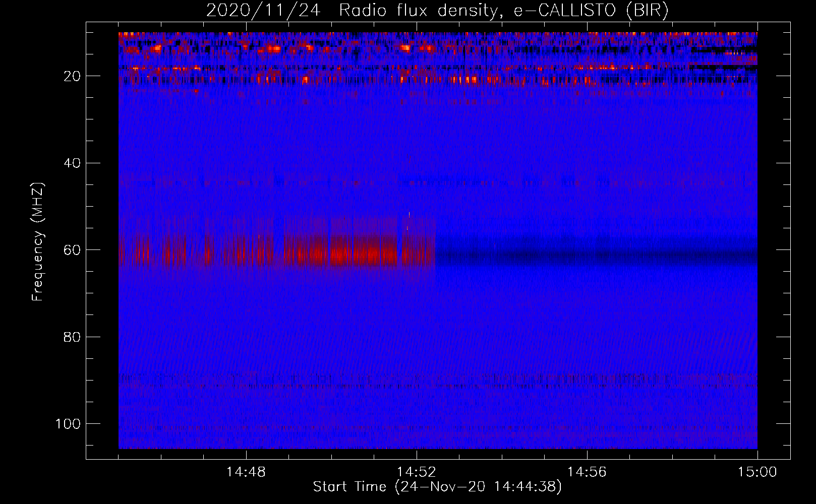The image size is (816, 504).
Task: Click the '14:56' time tick label
Action: (587, 472)
